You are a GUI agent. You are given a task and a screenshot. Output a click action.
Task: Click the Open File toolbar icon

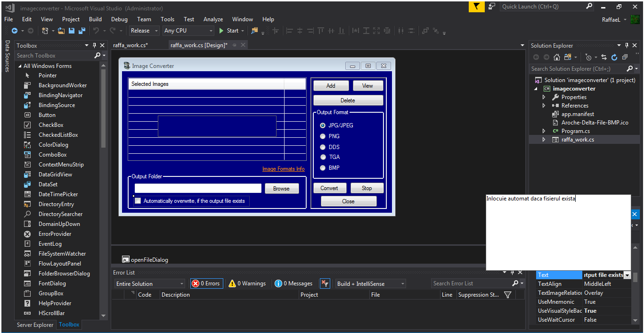click(61, 31)
